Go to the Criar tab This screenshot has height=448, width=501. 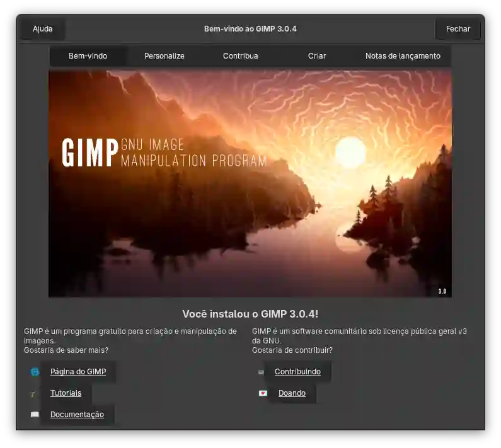[x=316, y=56]
